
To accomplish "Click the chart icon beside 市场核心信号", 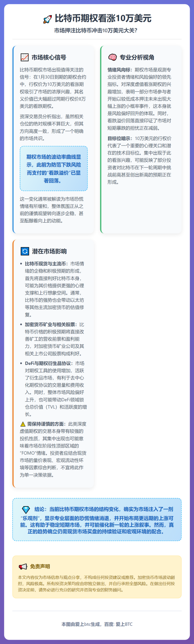I will [x=24, y=57].
